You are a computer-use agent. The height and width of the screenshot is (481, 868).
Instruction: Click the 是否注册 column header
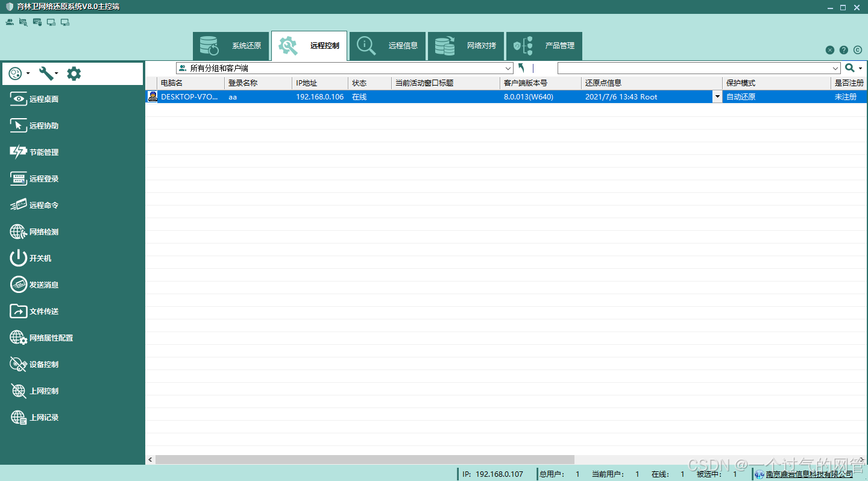pos(849,83)
